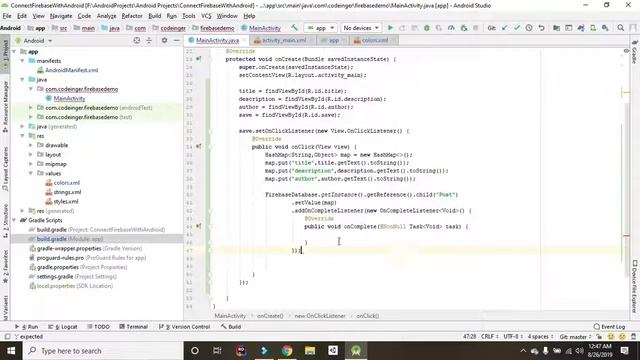Open the Search Everywhere magnifier icon
Viewport: 640px width, 360px height.
620,28
